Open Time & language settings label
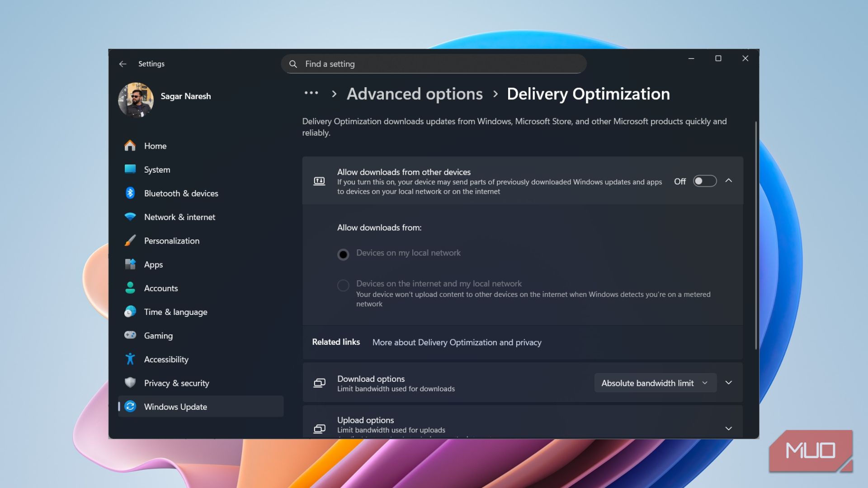 pos(176,312)
